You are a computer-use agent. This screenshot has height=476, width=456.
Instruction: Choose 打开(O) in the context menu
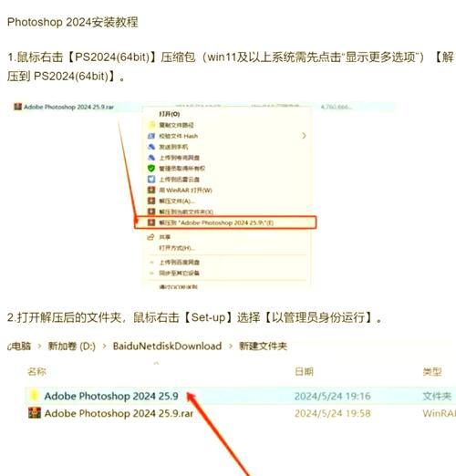point(170,114)
